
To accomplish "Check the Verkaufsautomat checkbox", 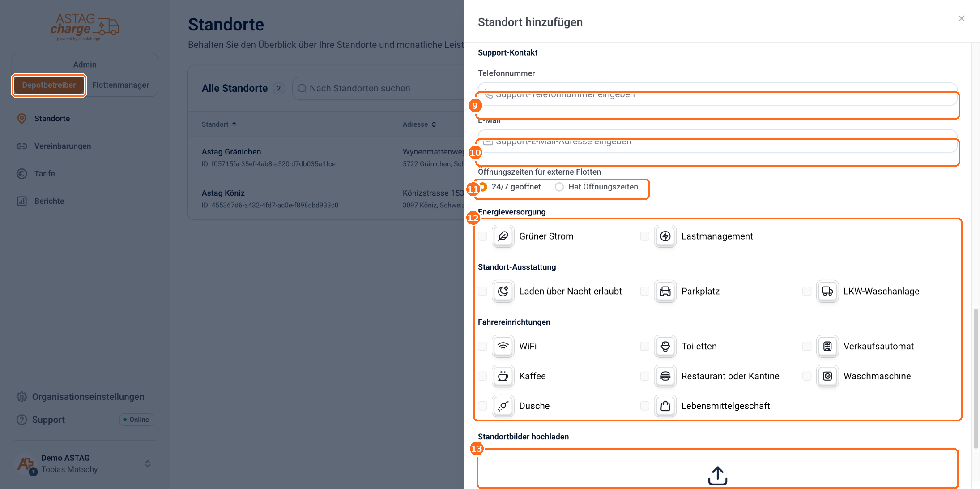I will (807, 346).
